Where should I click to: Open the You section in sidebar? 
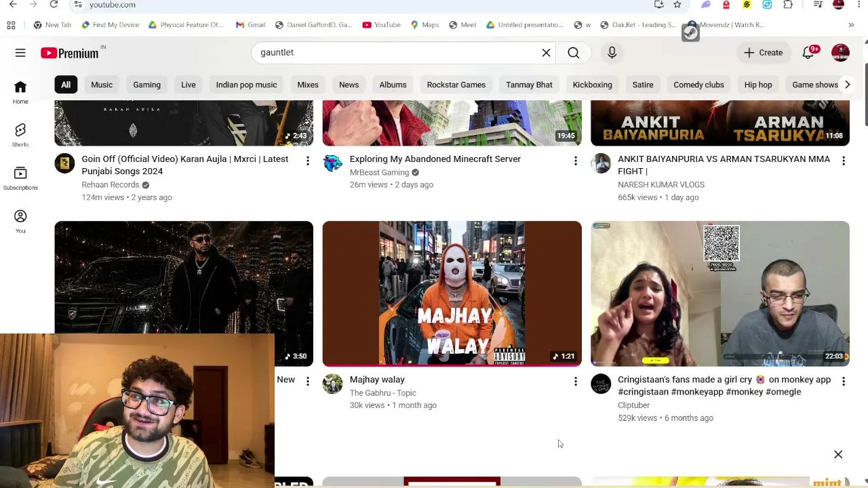click(x=20, y=221)
